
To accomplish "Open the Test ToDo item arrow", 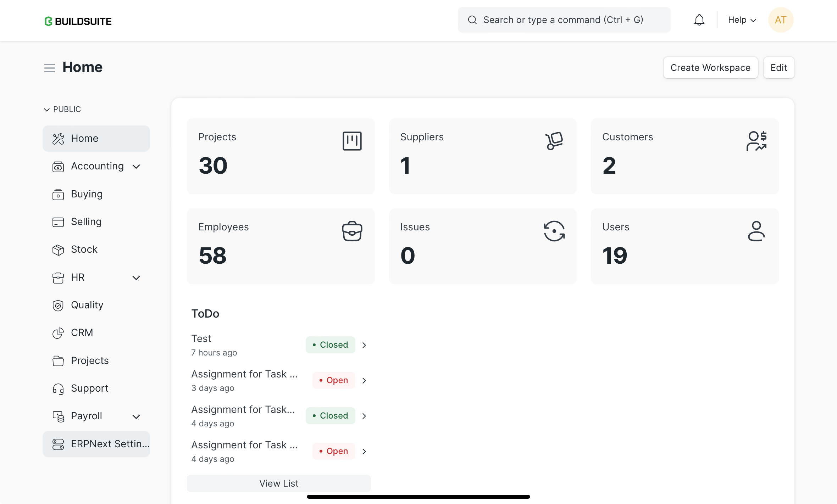I will coord(364,345).
